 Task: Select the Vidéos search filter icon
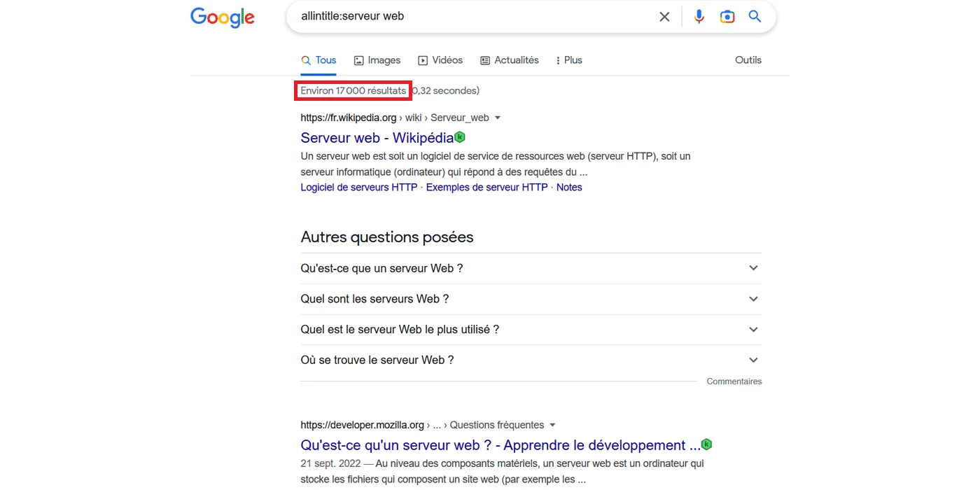pyautogui.click(x=423, y=60)
